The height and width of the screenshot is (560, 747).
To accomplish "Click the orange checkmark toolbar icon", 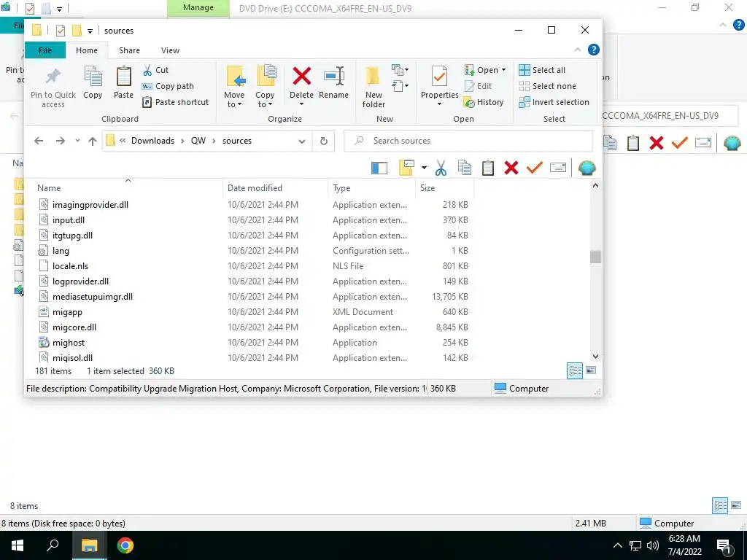I will [535, 168].
